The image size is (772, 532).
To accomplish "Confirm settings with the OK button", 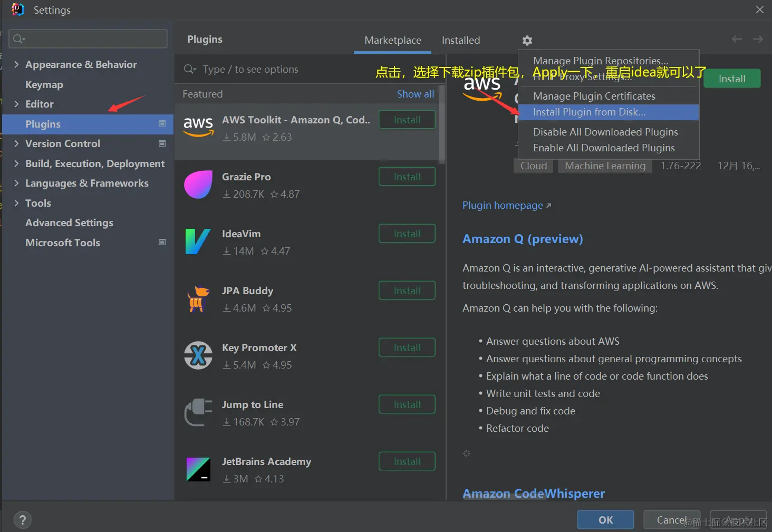I will pos(605,520).
